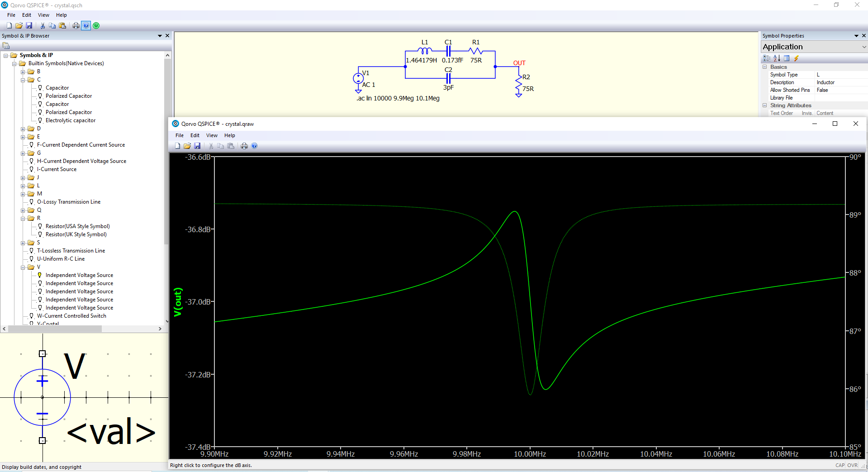This screenshot has width=868, height=472.
Task: Open a schematic via main toolbar folder icon
Action: coord(19,25)
